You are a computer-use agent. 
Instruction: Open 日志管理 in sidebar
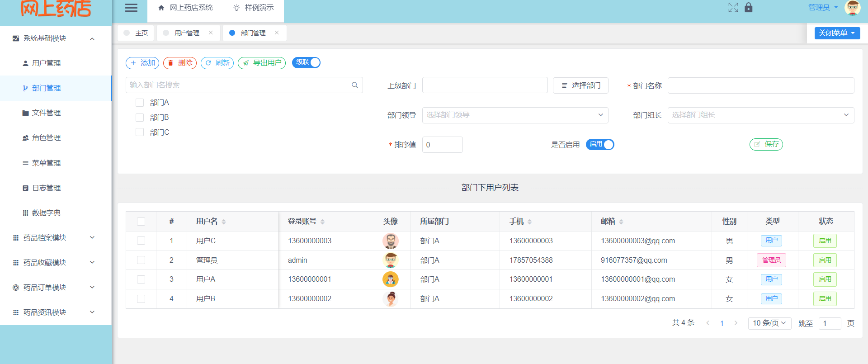pos(56,188)
